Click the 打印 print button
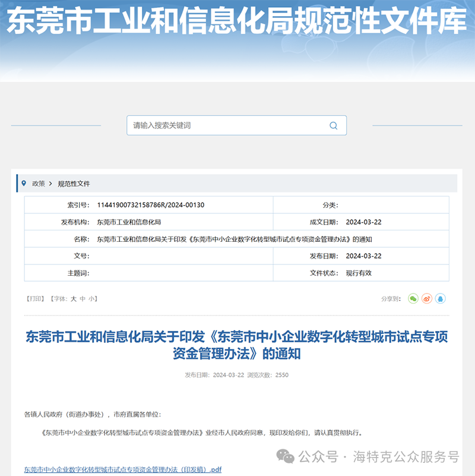The image size is (475, 476). click(x=35, y=299)
